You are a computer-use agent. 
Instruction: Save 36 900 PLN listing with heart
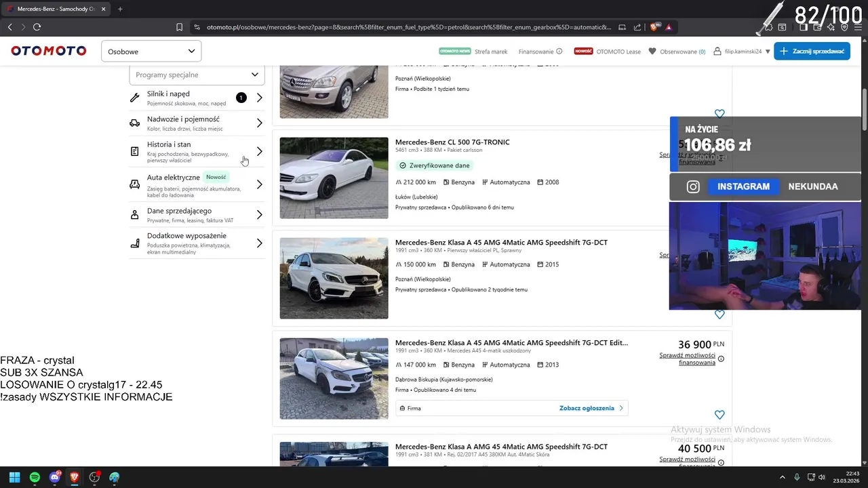tap(719, 415)
